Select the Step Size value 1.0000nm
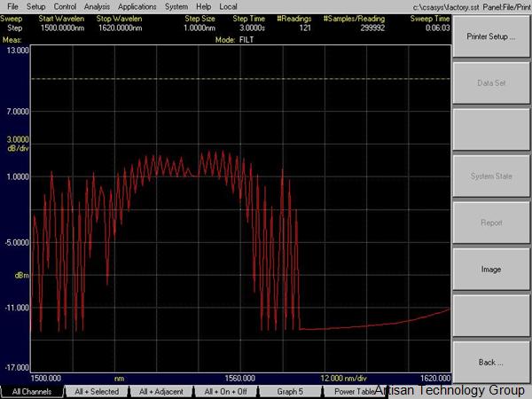The width and height of the screenshot is (532, 399). pyautogui.click(x=200, y=27)
